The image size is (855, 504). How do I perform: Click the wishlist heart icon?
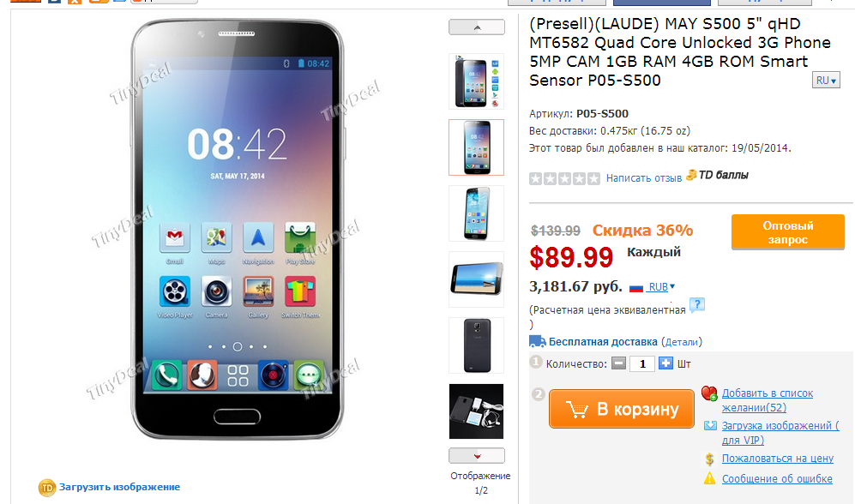(709, 393)
